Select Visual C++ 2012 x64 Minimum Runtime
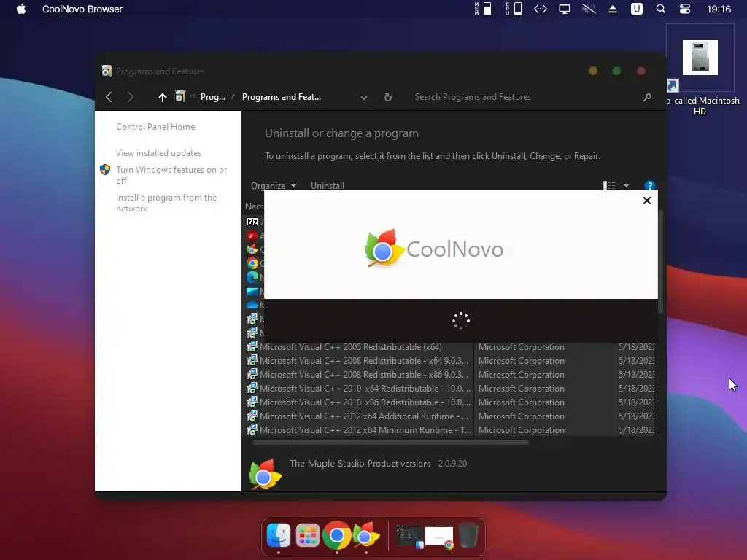747x560 pixels. (x=359, y=430)
